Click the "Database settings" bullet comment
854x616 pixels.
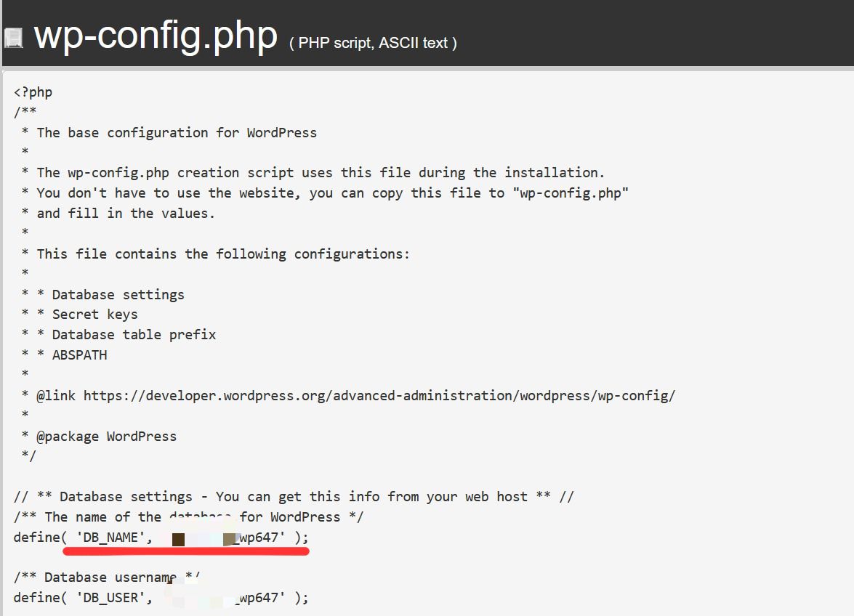click(x=118, y=295)
